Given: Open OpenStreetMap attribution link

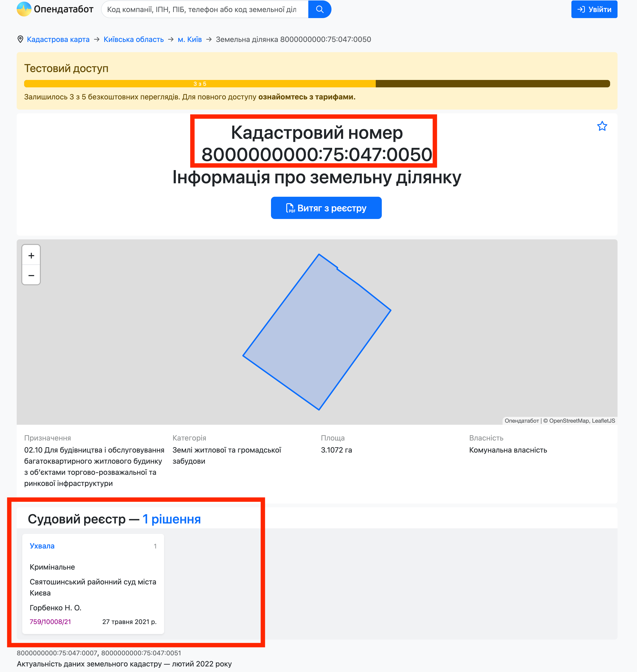Looking at the screenshot, I should 569,421.
